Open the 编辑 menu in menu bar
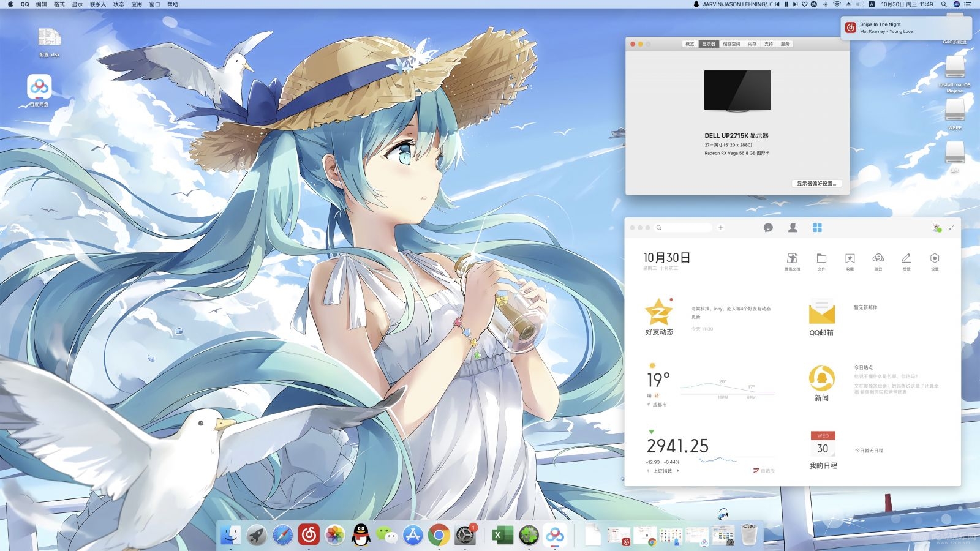The image size is (980, 551). (x=41, y=4)
